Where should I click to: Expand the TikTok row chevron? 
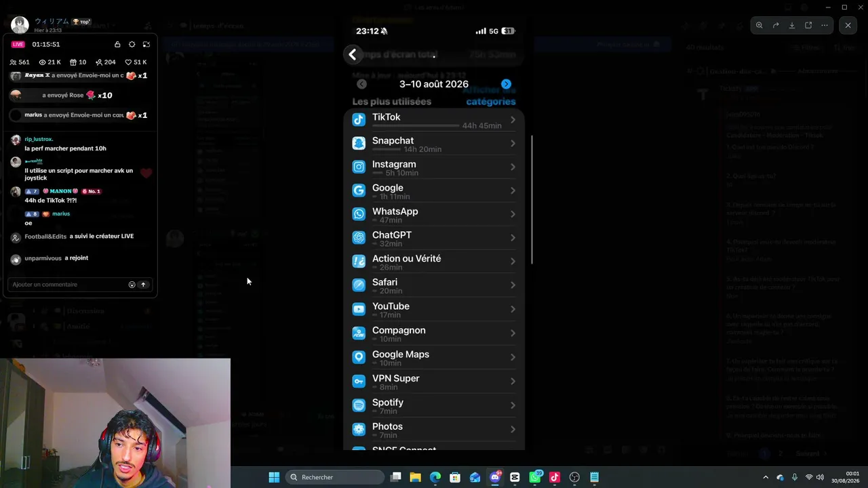pos(513,120)
